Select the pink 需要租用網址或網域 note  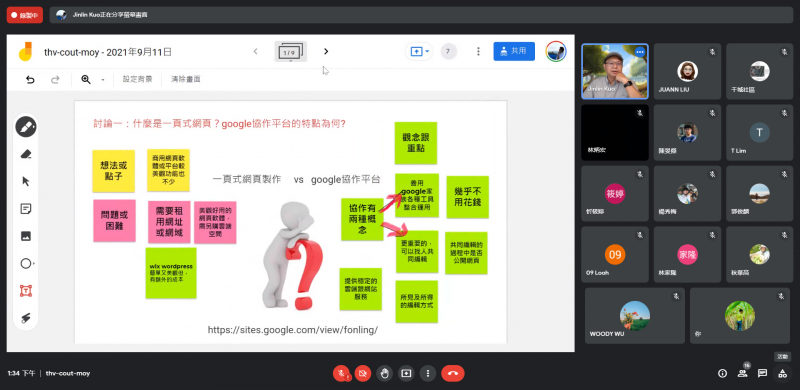click(x=169, y=222)
